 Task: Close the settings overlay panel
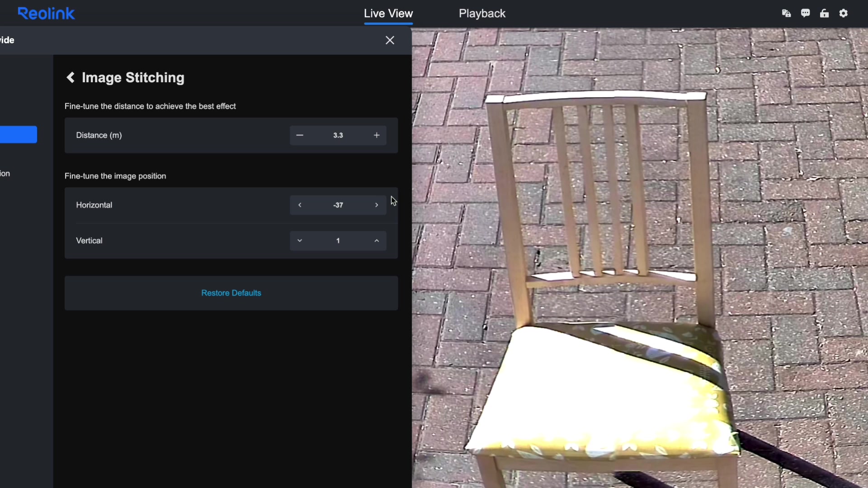coord(390,40)
